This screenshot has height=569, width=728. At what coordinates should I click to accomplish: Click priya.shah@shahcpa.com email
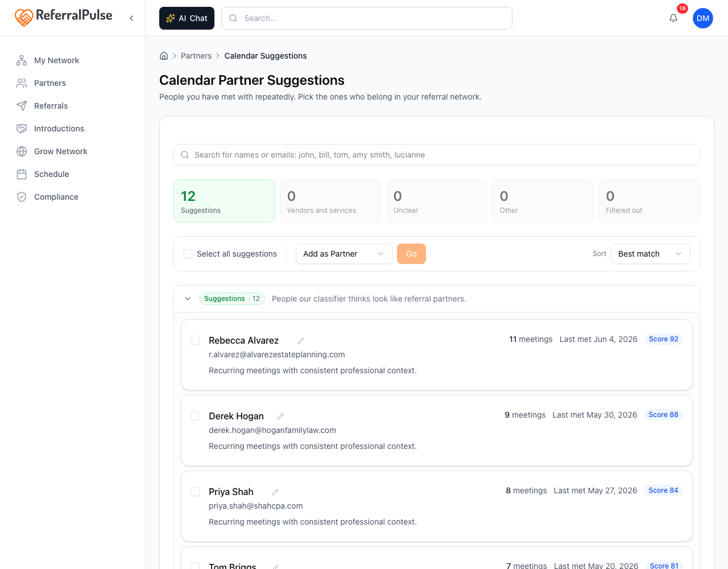point(256,506)
